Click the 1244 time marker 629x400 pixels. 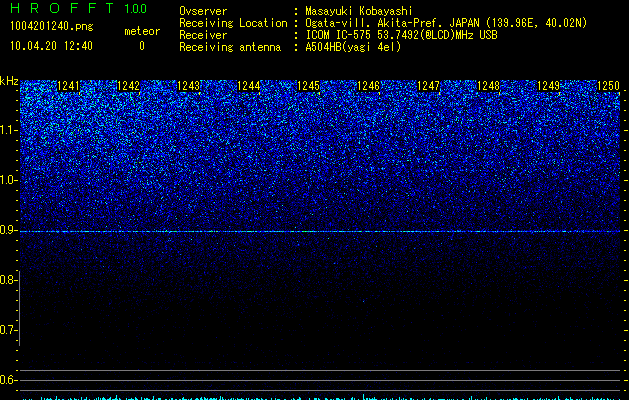[x=249, y=86]
